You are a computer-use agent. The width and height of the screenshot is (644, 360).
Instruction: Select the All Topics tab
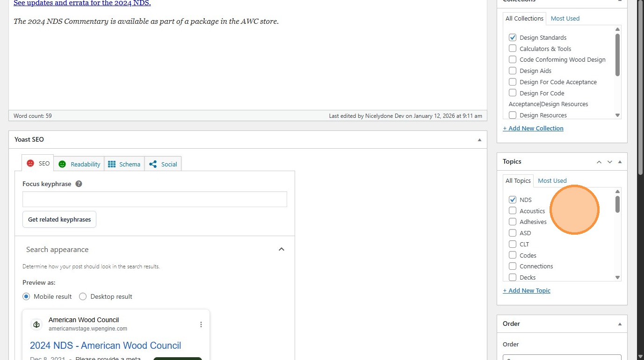(x=518, y=180)
